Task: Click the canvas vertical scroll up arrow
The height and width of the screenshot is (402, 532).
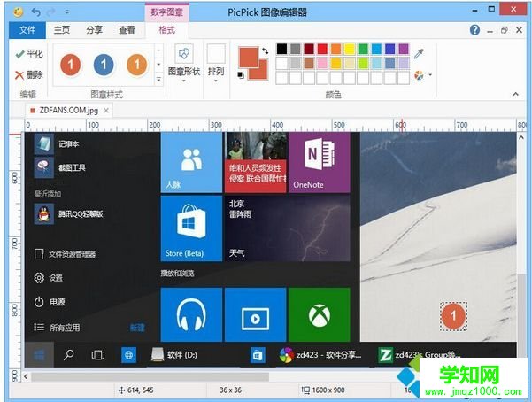Action: pyautogui.click(x=521, y=137)
